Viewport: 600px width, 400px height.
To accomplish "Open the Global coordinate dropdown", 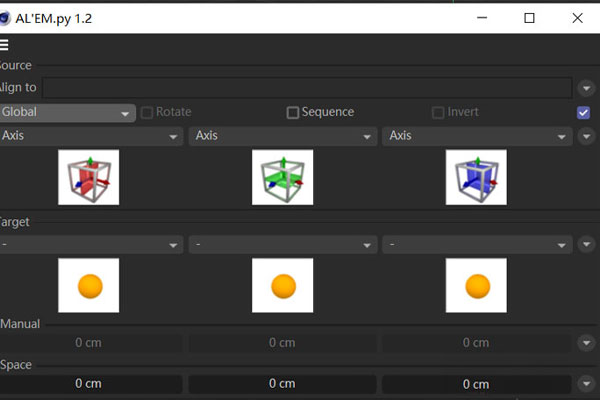I will 66,113.
